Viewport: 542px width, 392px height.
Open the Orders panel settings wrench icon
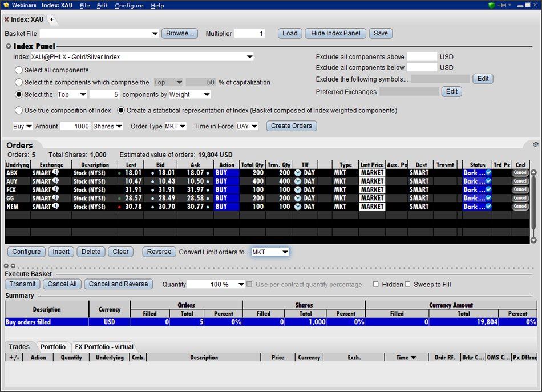click(x=535, y=144)
